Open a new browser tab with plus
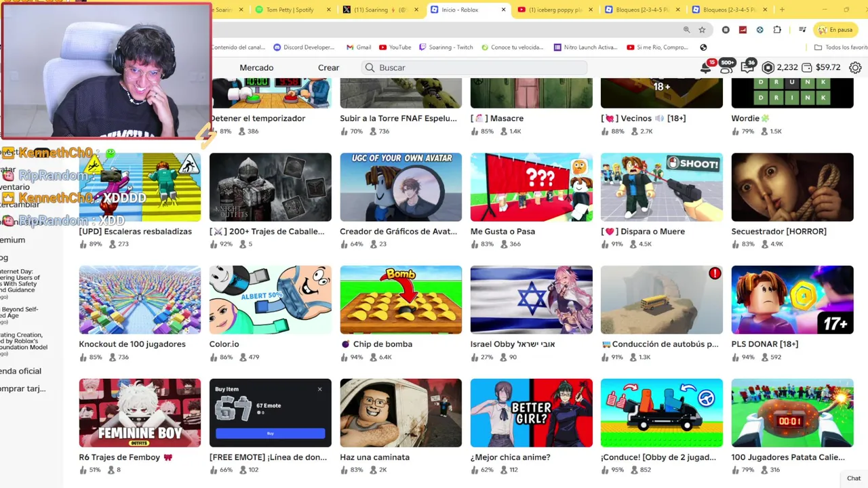The image size is (868, 488). click(782, 9)
